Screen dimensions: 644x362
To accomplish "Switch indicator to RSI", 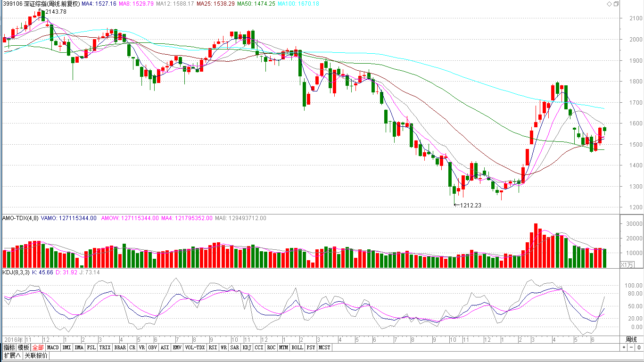I will [x=213, y=347].
